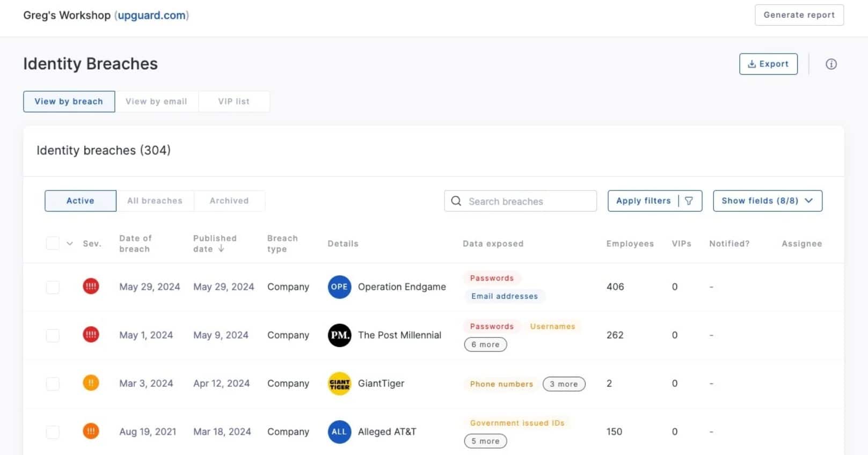This screenshot has height=455, width=868.
Task: Click The Post Millennial PM logo
Action: click(x=339, y=335)
